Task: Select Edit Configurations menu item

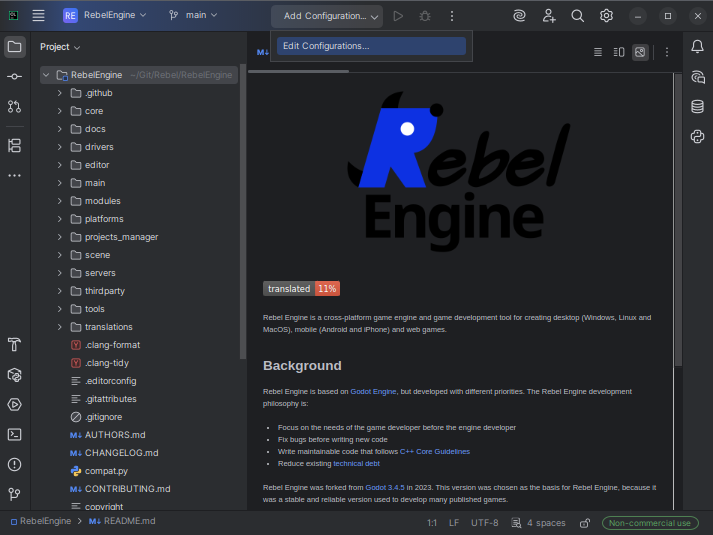Action: (372, 46)
